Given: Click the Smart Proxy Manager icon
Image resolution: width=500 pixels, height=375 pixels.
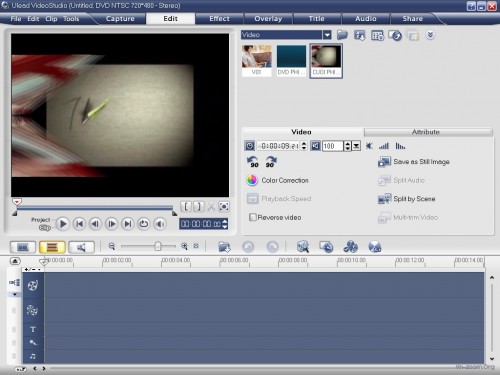Looking at the screenshot, I should (326, 247).
